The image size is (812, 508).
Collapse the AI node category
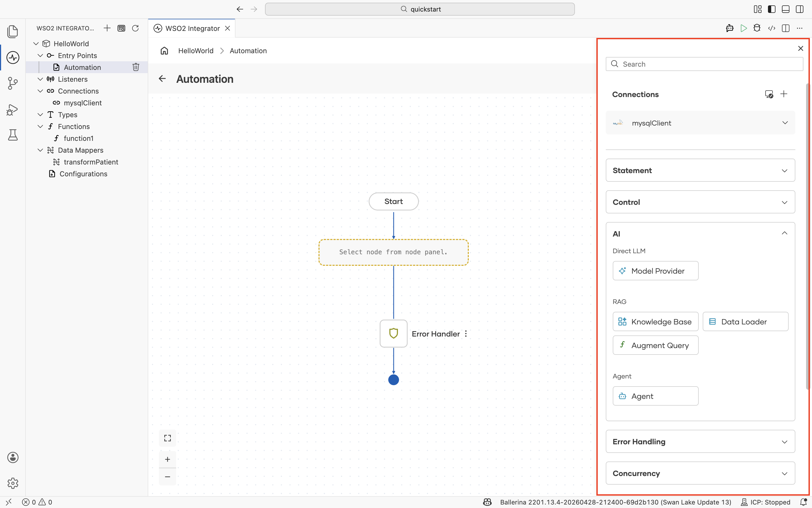[x=785, y=233]
